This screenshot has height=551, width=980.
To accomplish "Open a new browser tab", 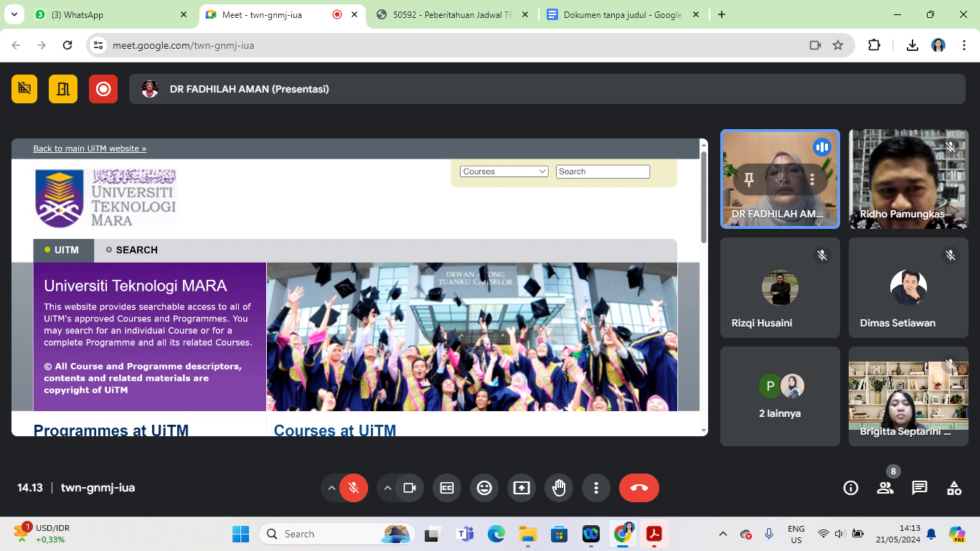I will click(x=722, y=14).
